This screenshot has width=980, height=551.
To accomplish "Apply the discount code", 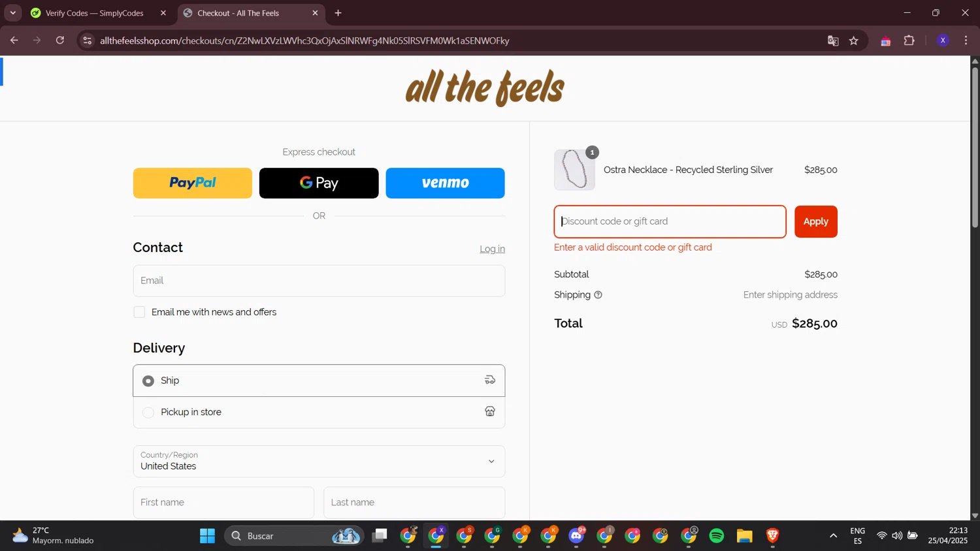I will pos(816,221).
